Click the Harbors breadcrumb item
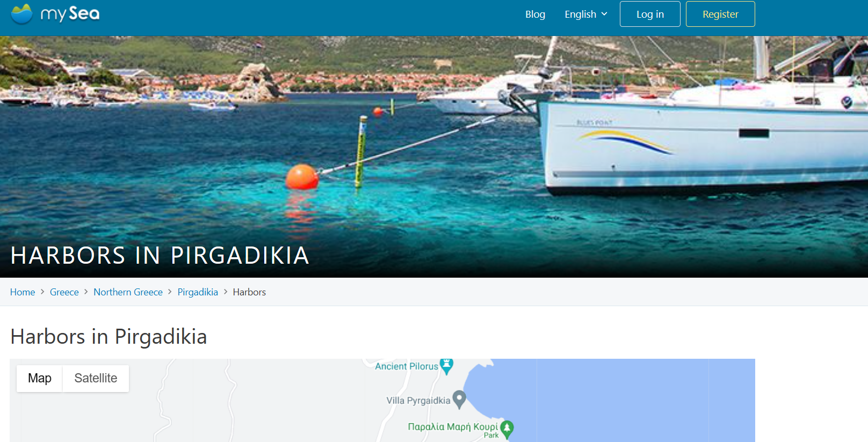Screen dimensions: 868x442 [x=249, y=292]
